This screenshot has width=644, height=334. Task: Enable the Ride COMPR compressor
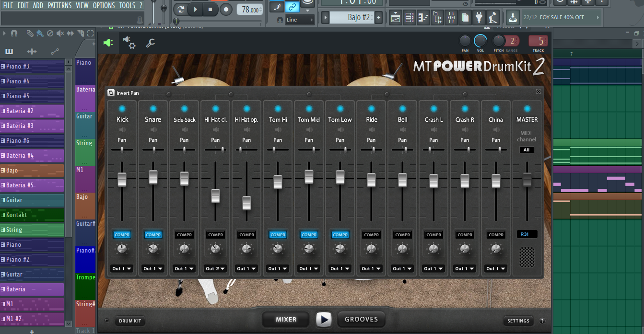pos(371,235)
